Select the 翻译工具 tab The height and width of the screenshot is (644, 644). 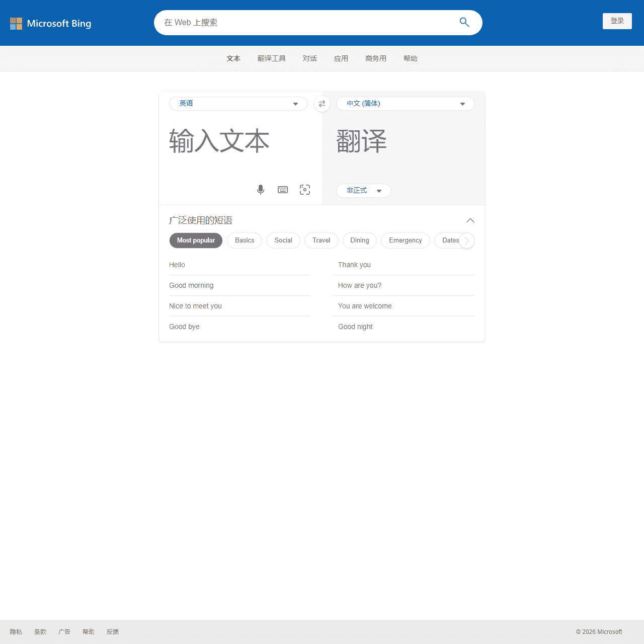(x=272, y=58)
